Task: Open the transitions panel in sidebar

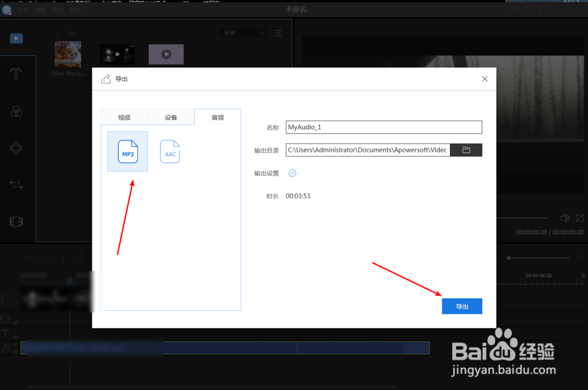Action: 16,185
